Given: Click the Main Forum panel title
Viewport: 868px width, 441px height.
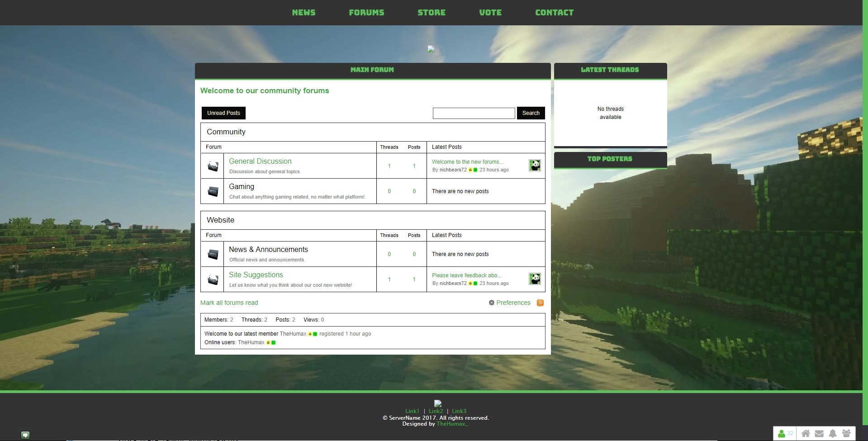Looking at the screenshot, I should tap(372, 70).
